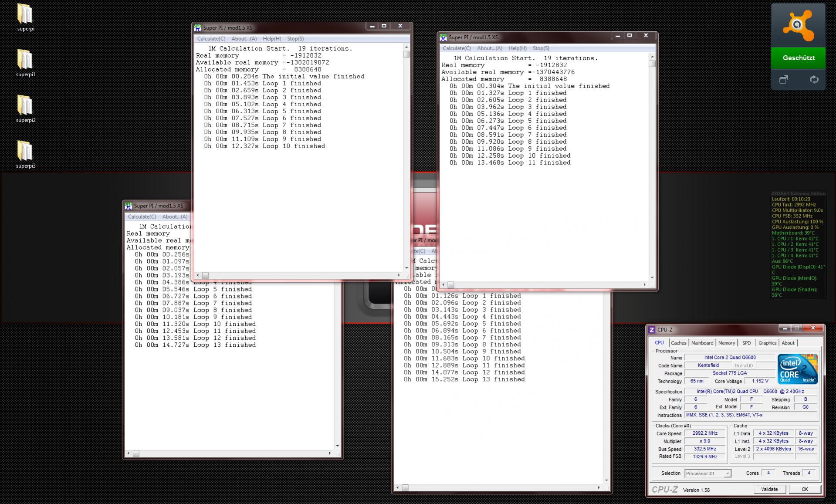Click 'Version 1.58' text in CPU-Z
The image size is (836, 504).
pos(696,490)
